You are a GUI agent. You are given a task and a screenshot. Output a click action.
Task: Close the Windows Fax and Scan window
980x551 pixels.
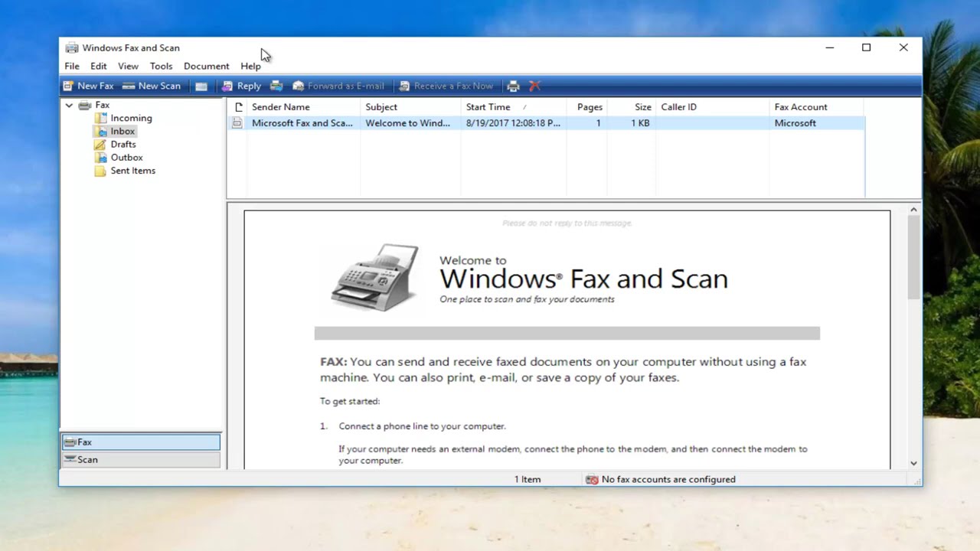pyautogui.click(x=903, y=47)
